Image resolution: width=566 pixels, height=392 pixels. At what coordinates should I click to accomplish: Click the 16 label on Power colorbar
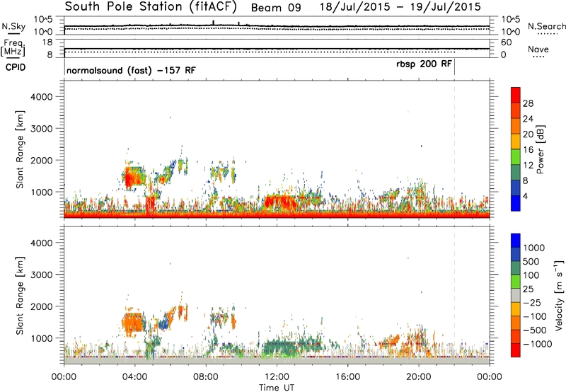click(528, 150)
